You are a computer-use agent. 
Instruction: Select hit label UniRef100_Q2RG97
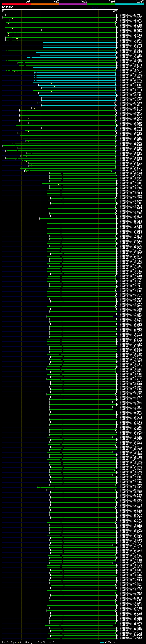tap(131, 180)
